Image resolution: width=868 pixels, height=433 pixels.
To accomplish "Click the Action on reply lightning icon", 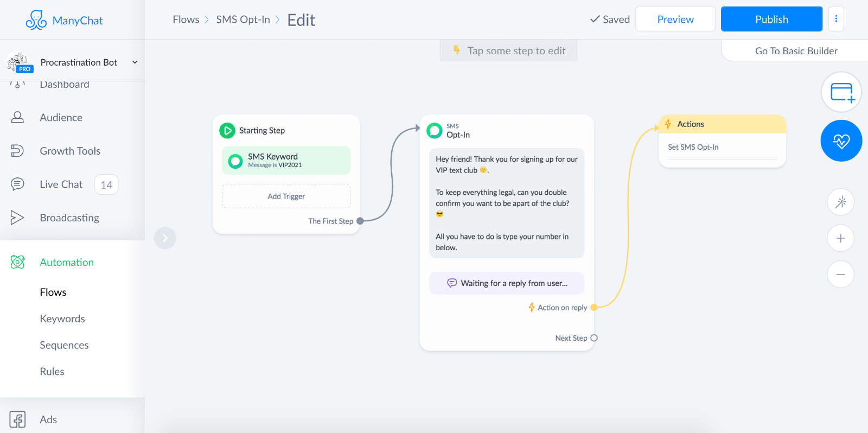I will (x=532, y=308).
